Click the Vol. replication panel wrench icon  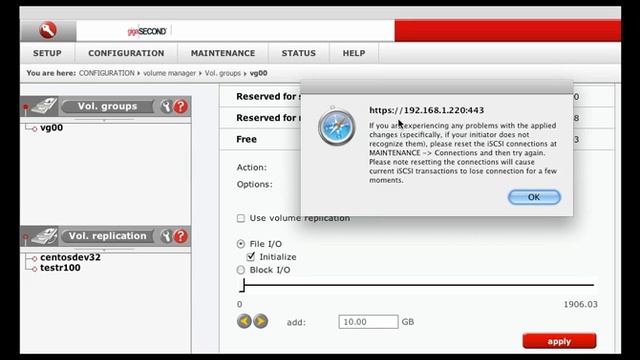tap(165, 236)
